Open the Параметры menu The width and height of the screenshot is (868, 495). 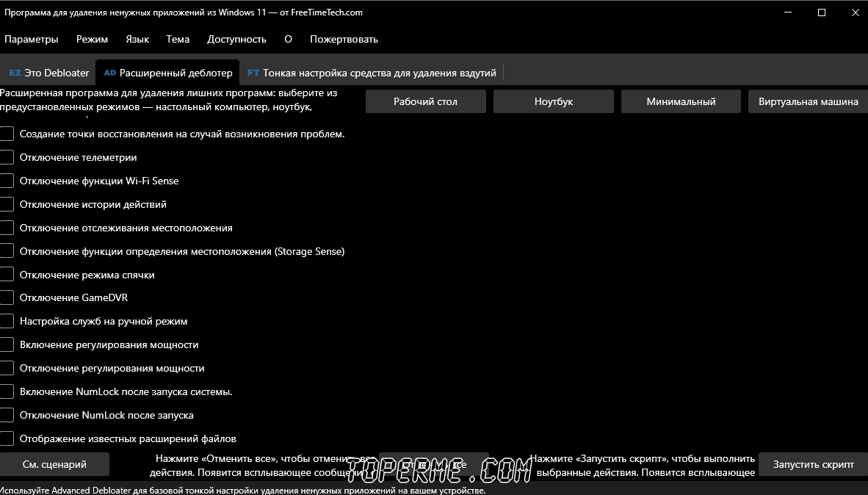pyautogui.click(x=31, y=40)
